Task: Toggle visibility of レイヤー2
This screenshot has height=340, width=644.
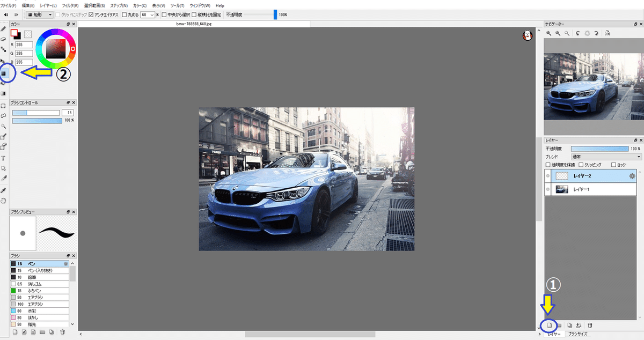Action: (x=548, y=175)
